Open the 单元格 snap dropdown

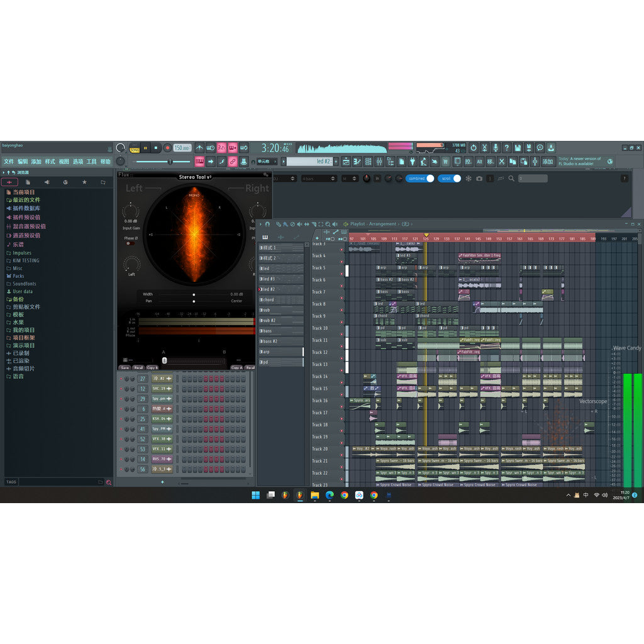267,162
